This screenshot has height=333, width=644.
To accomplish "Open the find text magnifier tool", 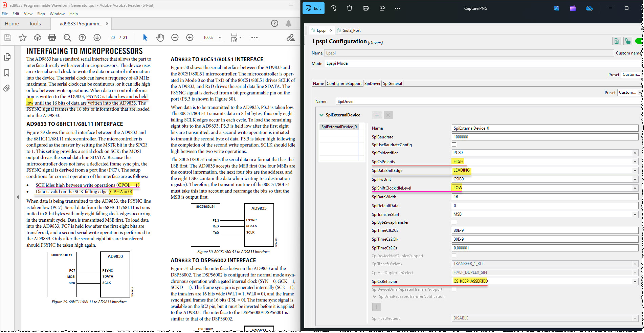I will point(67,38).
